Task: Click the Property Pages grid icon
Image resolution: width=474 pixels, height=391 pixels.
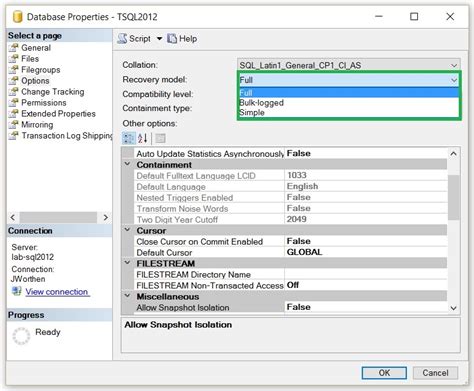Action: pyautogui.click(x=160, y=138)
